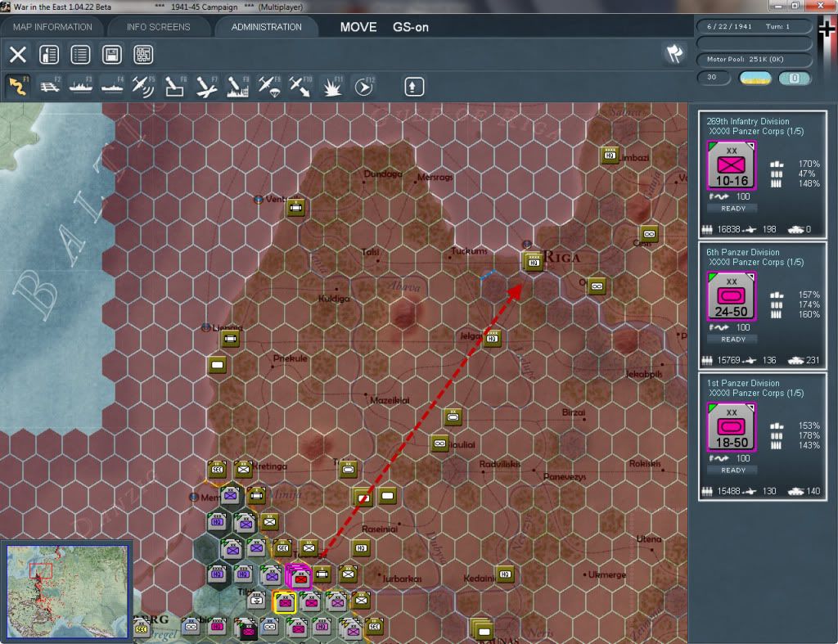This screenshot has width=838, height=644.
Task: Click 6th Panzer Division title link
Action: (742, 252)
